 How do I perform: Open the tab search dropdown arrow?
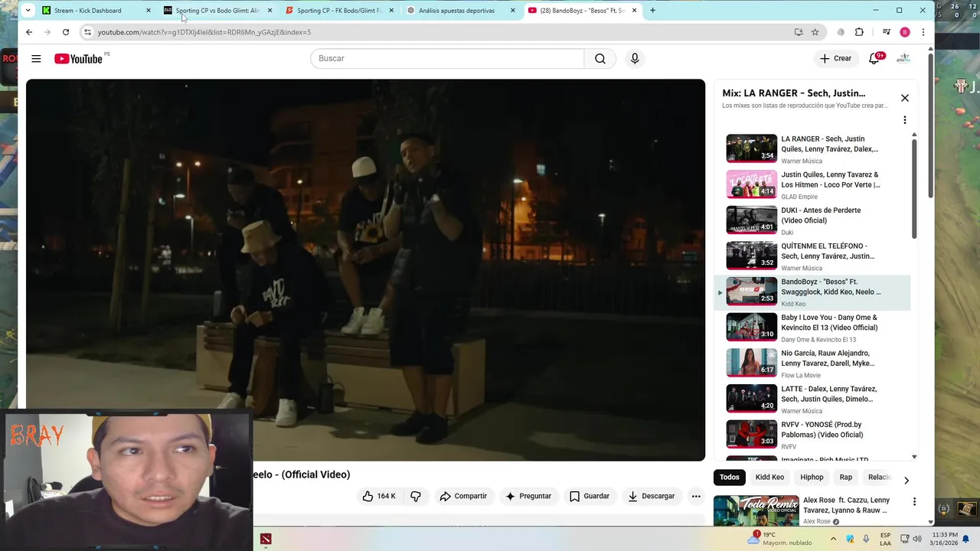tap(28, 11)
